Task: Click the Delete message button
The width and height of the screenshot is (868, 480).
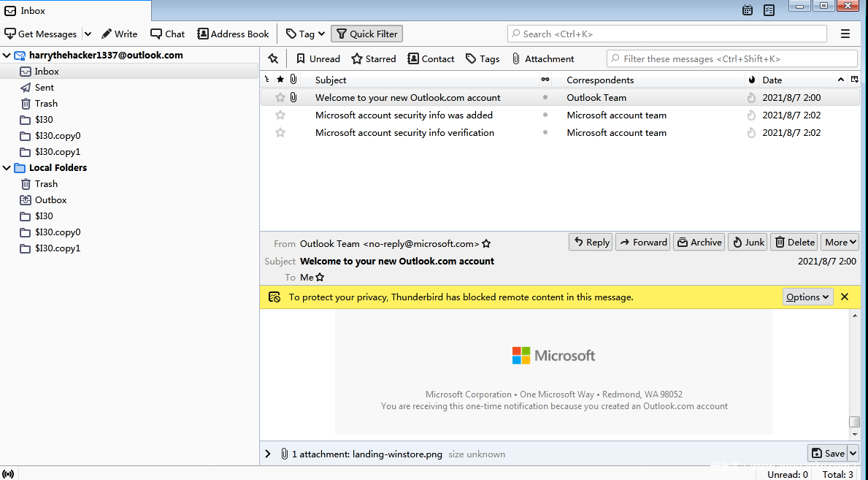Action: pos(794,242)
